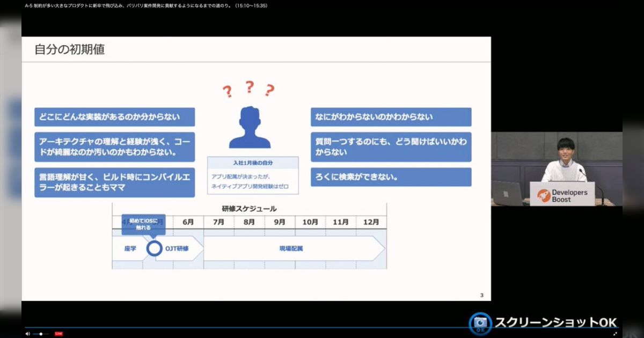Click the red Live badge
644x338 pixels.
coord(58,334)
